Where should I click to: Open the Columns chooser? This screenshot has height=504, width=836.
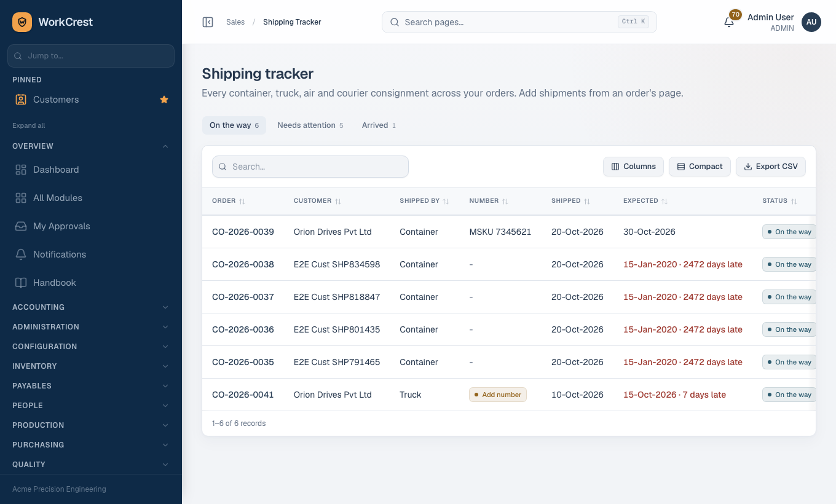(x=633, y=167)
